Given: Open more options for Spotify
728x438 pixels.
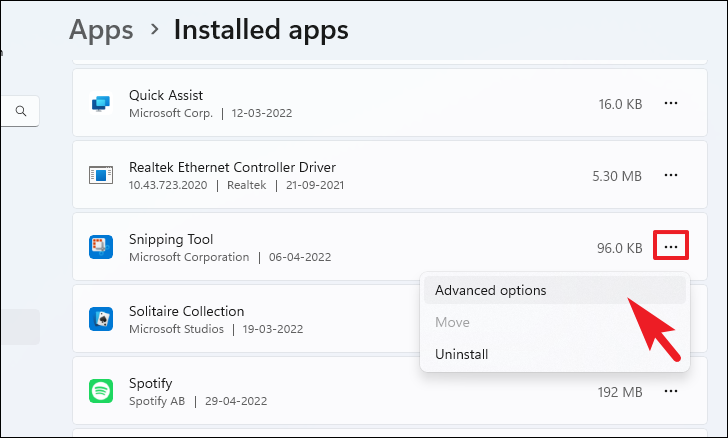Looking at the screenshot, I should [671, 391].
